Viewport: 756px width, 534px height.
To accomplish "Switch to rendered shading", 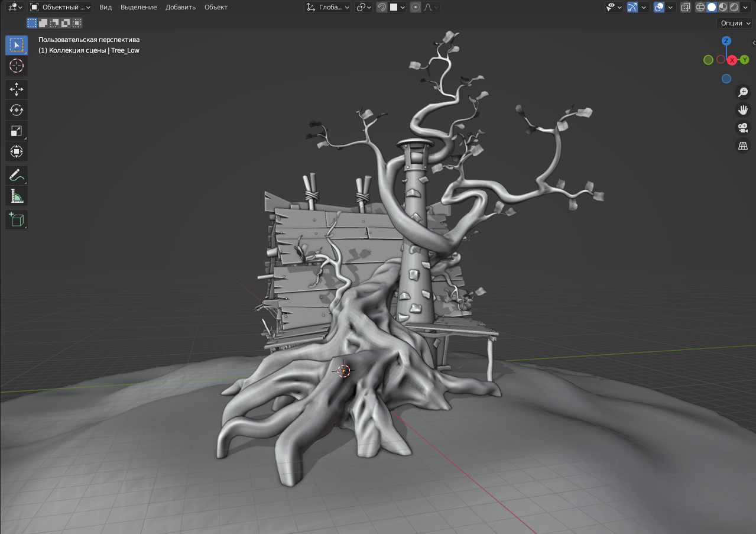I will click(x=734, y=7).
